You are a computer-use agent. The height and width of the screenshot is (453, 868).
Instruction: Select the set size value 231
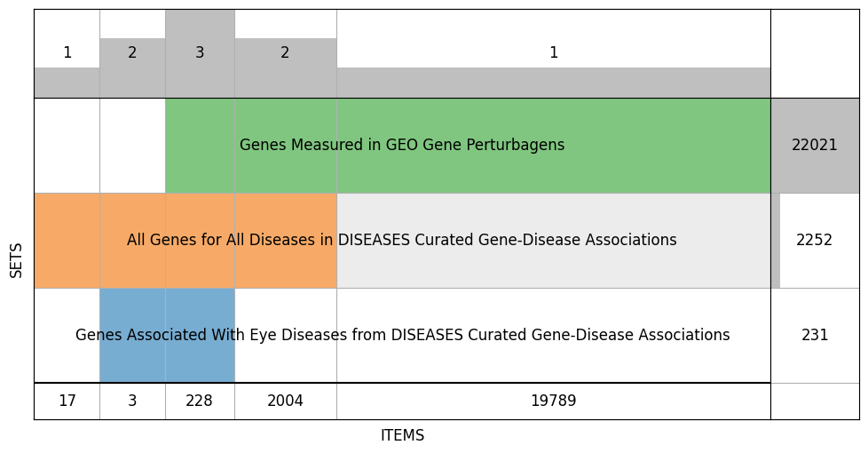pos(814,335)
